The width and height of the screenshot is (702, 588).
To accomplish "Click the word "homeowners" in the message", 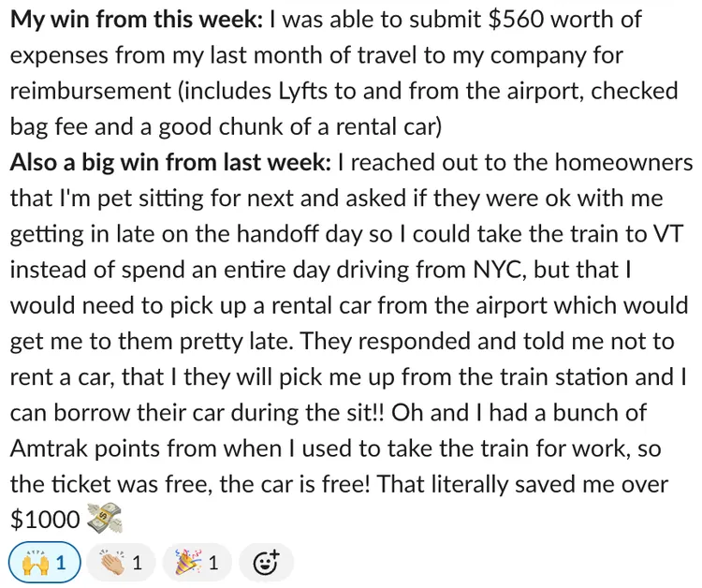I will tap(623, 162).
